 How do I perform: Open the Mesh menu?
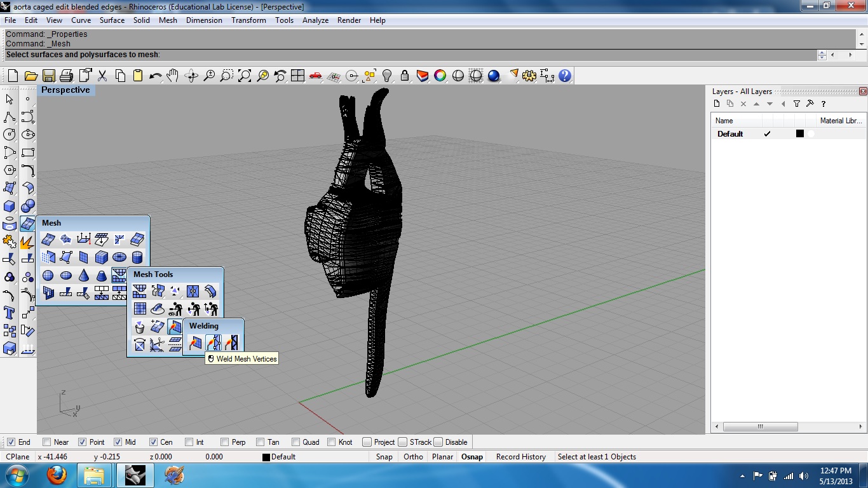[x=168, y=20]
